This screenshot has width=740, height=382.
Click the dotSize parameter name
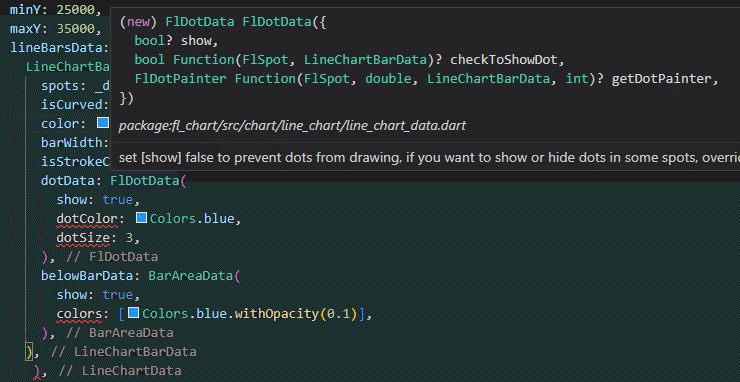(x=83, y=238)
